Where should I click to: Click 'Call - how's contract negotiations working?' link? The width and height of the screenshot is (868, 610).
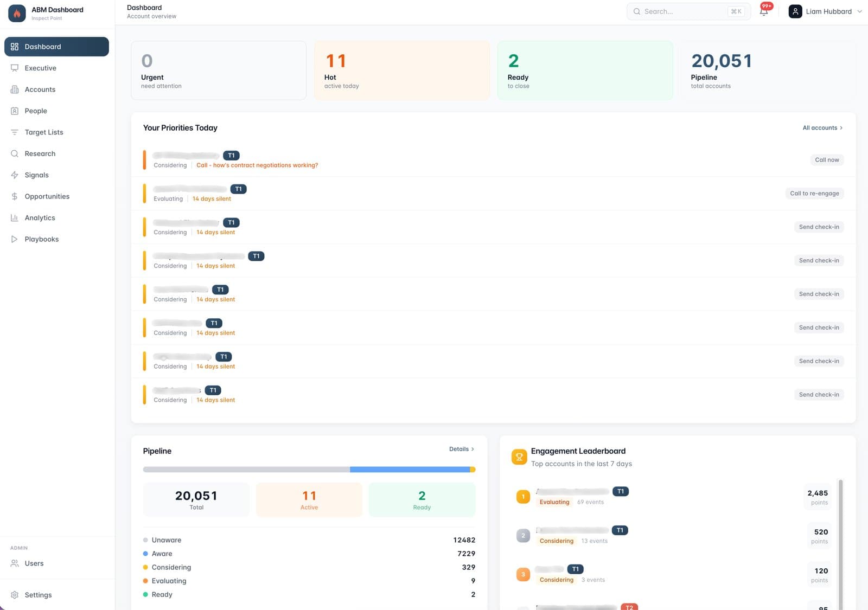tap(257, 165)
